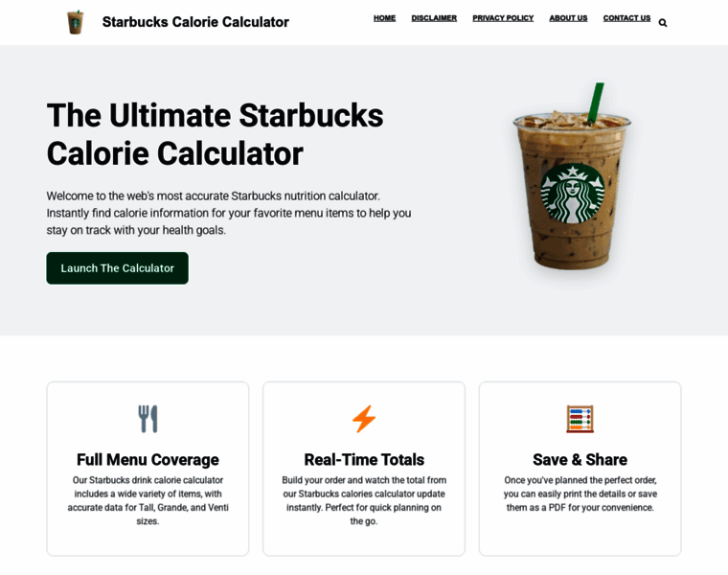Click the Launch The Calculator button
728x575 pixels.
point(118,268)
